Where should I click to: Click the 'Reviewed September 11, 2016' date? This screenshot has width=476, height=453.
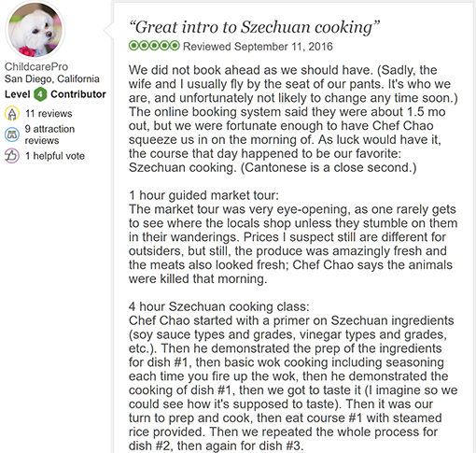point(258,47)
